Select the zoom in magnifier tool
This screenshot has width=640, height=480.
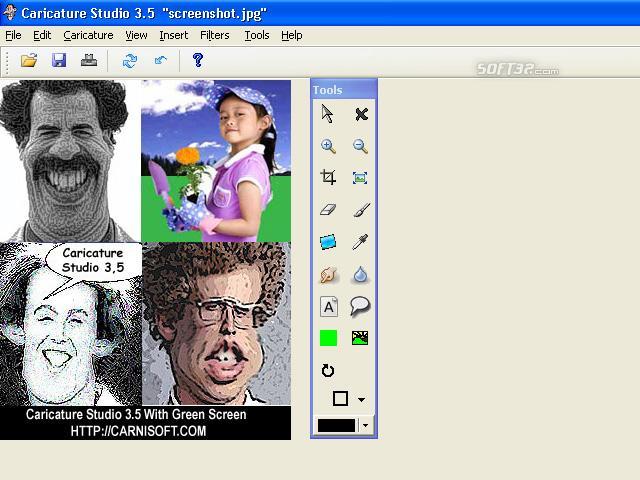pyautogui.click(x=328, y=146)
